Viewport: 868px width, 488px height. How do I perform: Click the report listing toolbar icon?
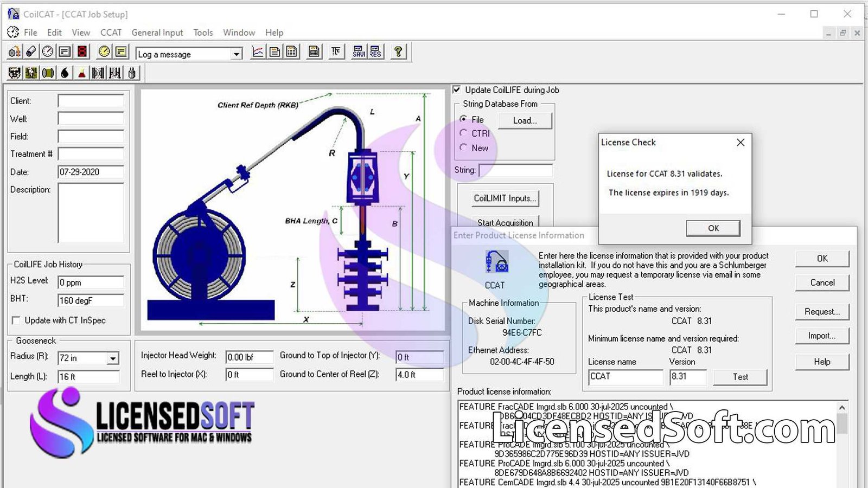pyautogui.click(x=314, y=52)
